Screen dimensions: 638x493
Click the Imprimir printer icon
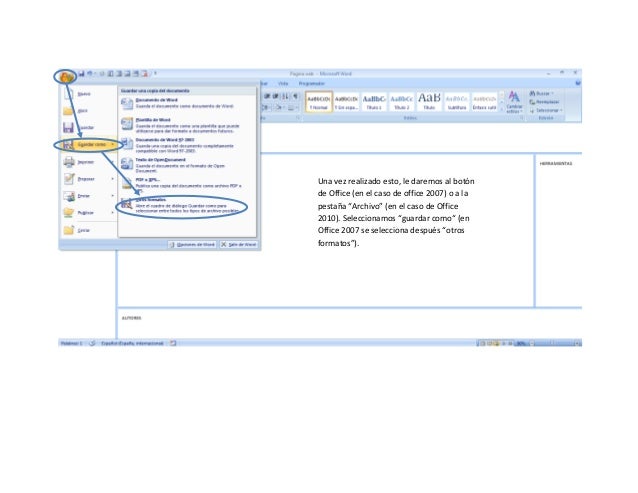pyautogui.click(x=69, y=162)
